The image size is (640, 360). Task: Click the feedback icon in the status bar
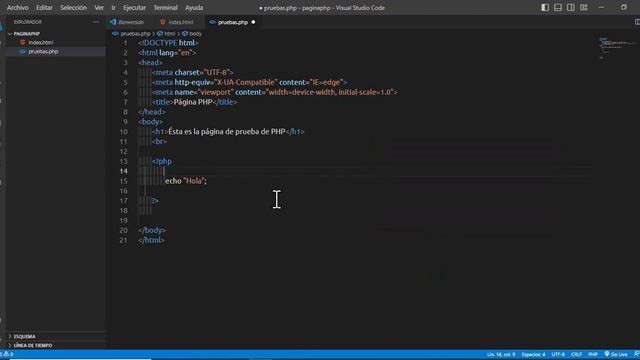pyautogui.click(x=636, y=354)
